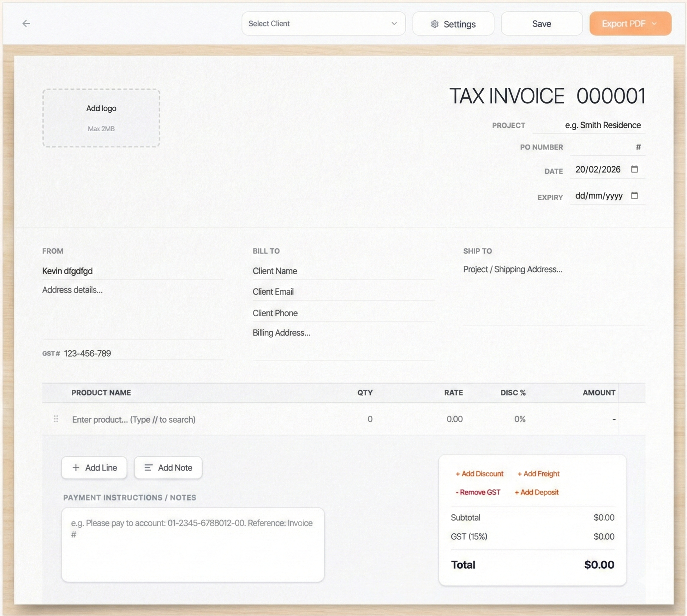Screen dimensions: 687x616
Task: Open the invoice date calendar picker
Action: pyautogui.click(x=635, y=169)
